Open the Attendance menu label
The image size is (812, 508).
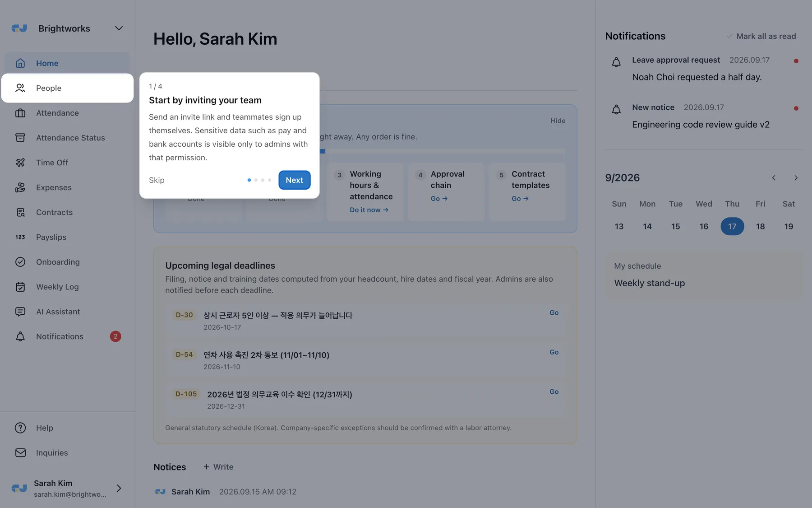57,113
